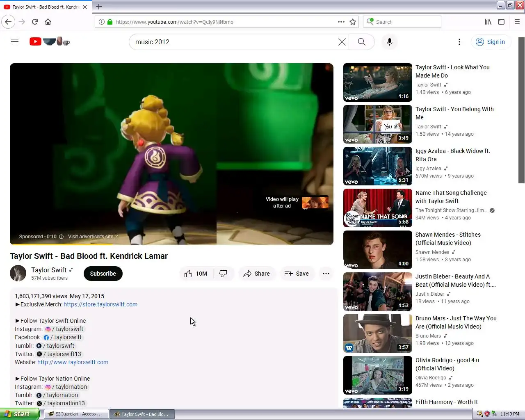Open Facebook taylorswift link
Image resolution: width=525 pixels, height=420 pixels.
pyautogui.click(x=63, y=337)
